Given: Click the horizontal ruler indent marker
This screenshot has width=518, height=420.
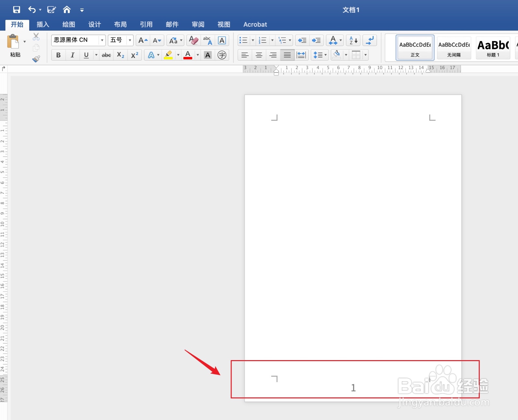Looking at the screenshot, I should coord(276,70).
